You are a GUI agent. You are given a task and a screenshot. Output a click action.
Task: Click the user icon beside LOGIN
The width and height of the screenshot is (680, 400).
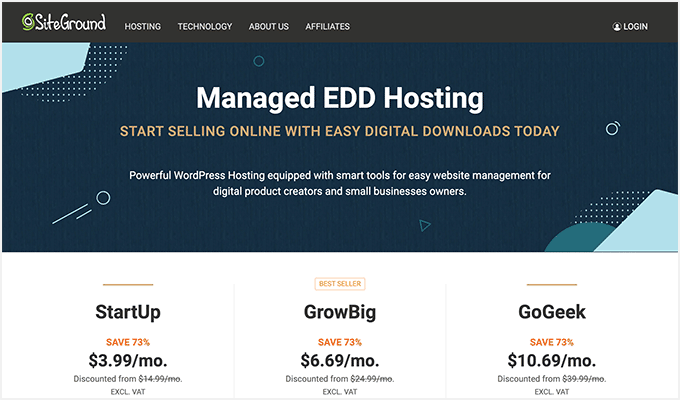tap(617, 26)
